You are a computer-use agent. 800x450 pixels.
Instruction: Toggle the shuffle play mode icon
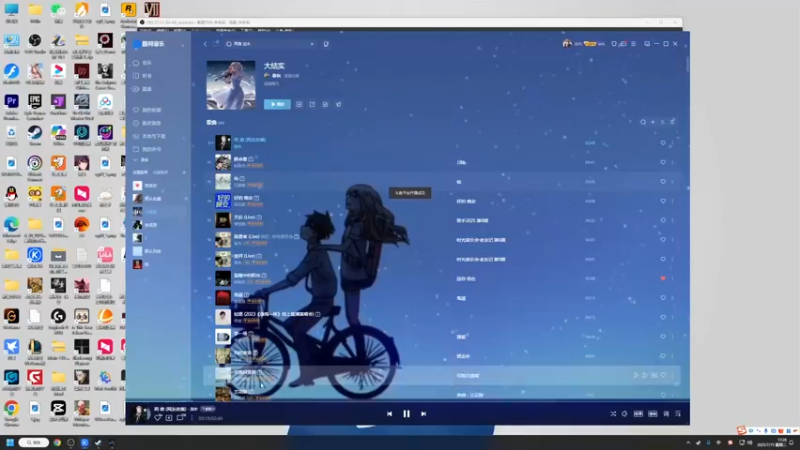point(613,414)
